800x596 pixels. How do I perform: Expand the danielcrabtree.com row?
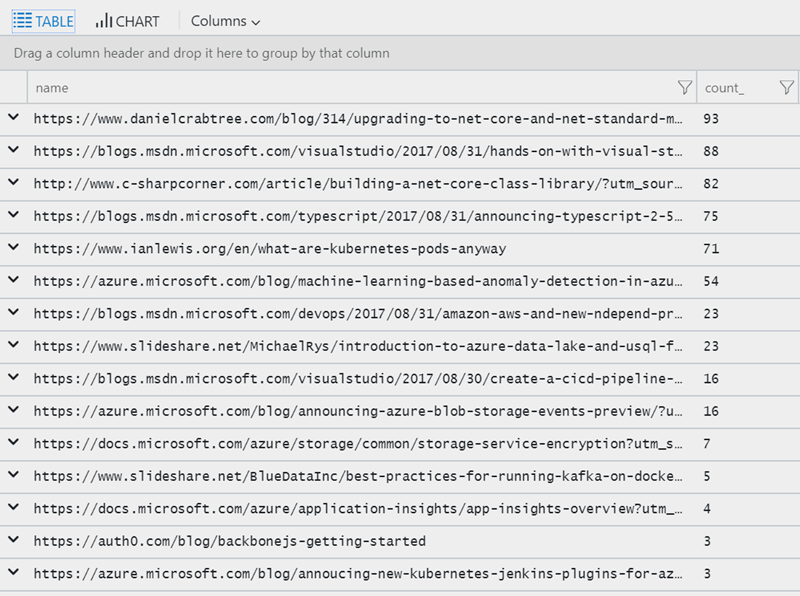[13, 118]
